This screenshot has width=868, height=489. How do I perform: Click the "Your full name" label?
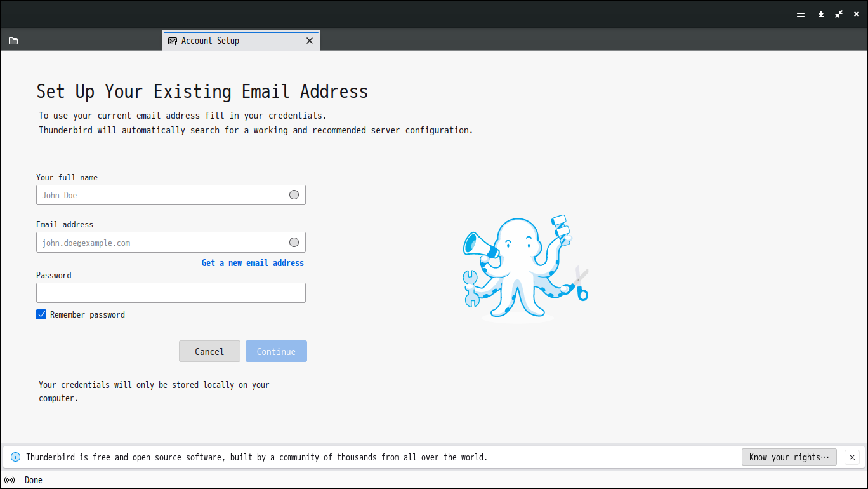pyautogui.click(x=67, y=178)
